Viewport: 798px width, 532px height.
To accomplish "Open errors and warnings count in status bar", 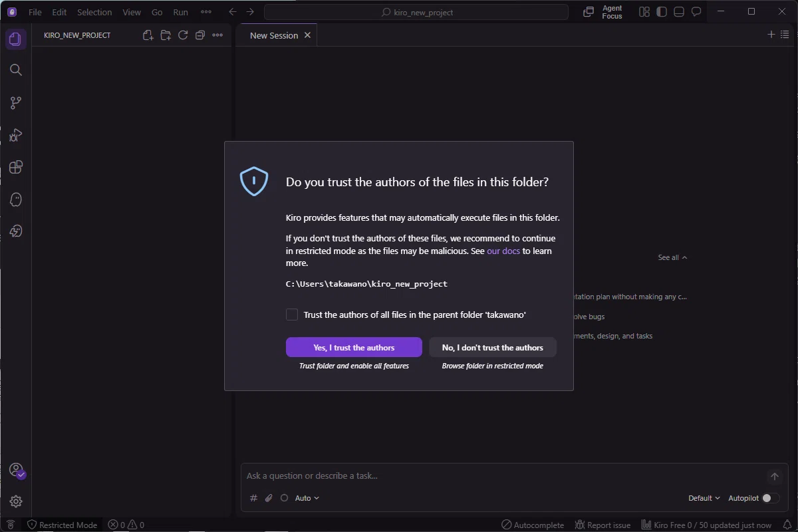I will (126, 525).
